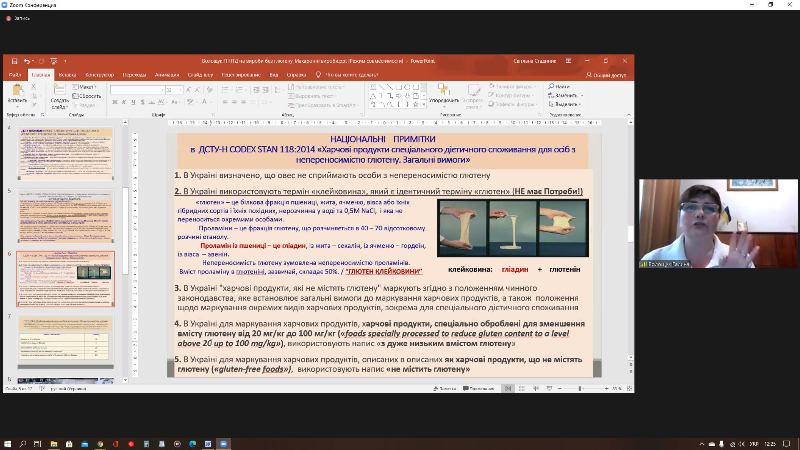Click the Paste (Вставить) clipboard icon
Screen dimensions: 800x450
point(17,91)
